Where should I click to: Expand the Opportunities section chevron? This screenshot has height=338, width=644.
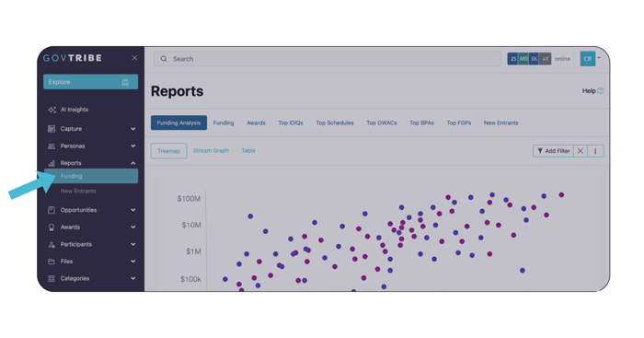click(133, 210)
